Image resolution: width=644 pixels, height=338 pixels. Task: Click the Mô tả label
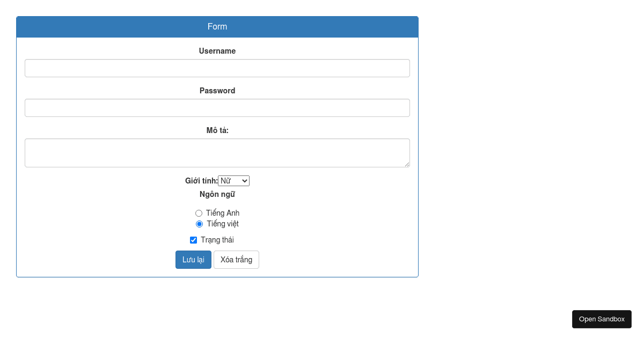click(x=217, y=130)
